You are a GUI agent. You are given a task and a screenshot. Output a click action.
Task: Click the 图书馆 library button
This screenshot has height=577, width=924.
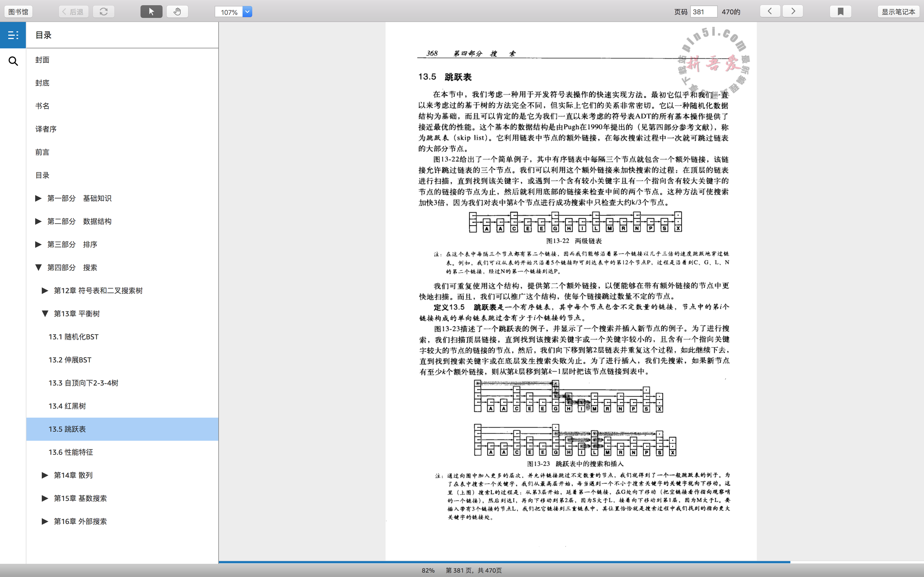[x=18, y=12]
